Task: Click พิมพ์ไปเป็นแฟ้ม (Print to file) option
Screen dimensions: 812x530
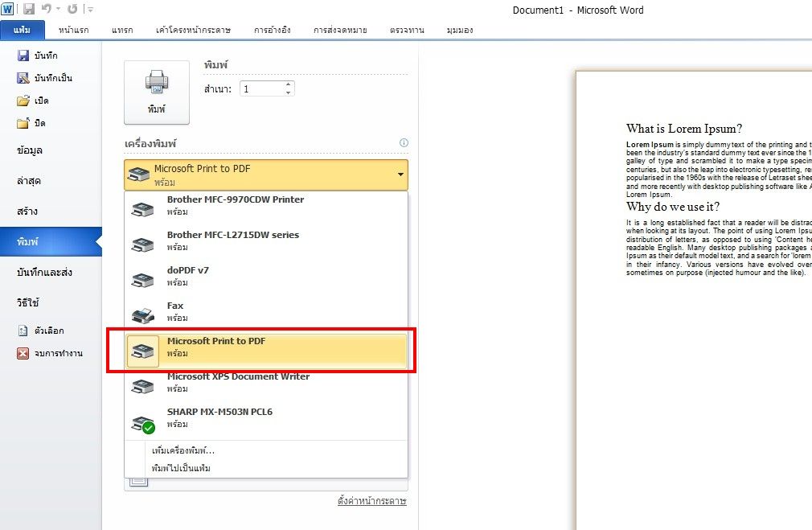Action: pos(181,468)
